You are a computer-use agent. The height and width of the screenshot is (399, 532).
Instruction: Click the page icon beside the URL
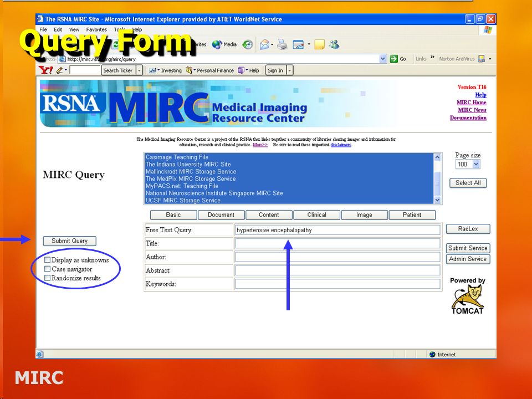click(x=62, y=59)
